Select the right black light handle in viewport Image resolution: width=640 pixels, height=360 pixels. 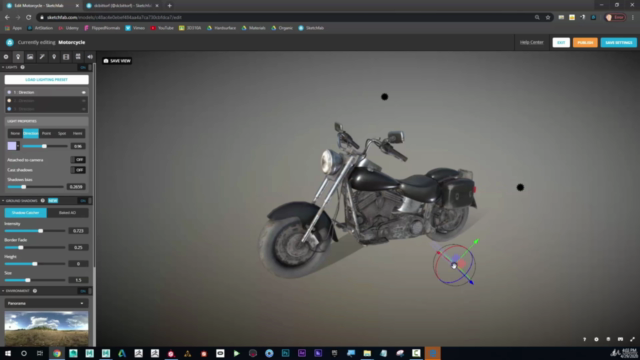520,187
